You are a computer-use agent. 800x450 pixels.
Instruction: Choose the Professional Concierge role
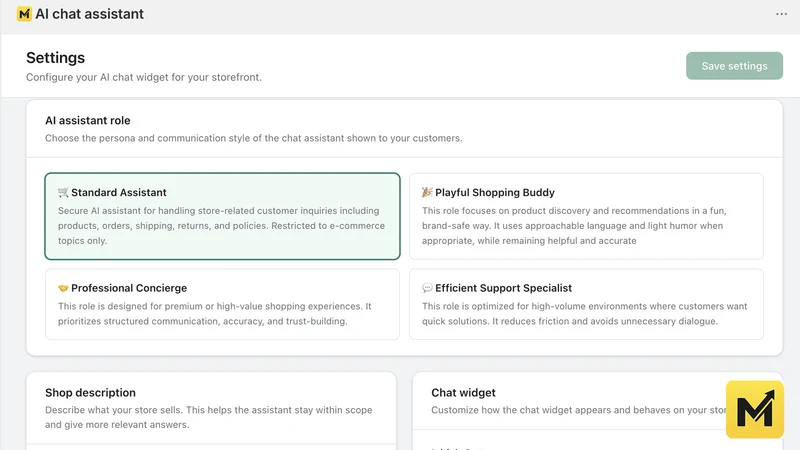pos(222,304)
